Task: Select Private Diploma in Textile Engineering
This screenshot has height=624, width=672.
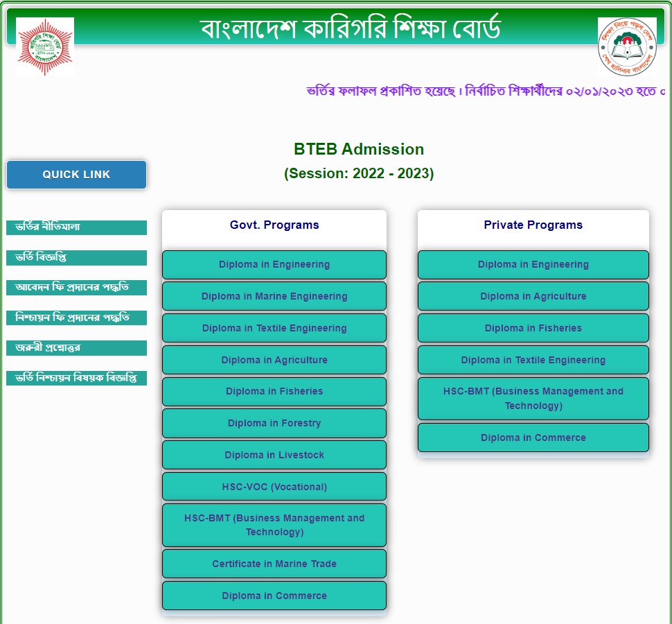Action: [x=533, y=360]
